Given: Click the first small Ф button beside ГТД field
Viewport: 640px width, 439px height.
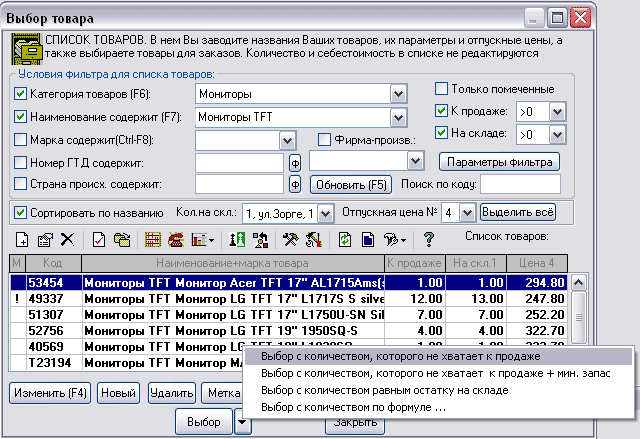Looking at the screenshot, I should pos(295,164).
